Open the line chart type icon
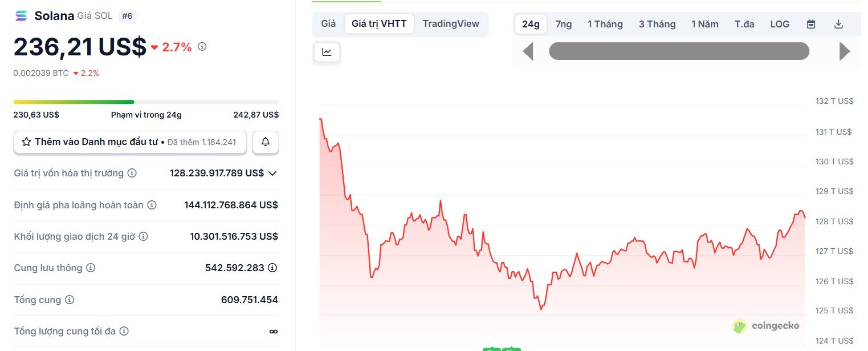This screenshot has height=351, width=868. pyautogui.click(x=327, y=52)
